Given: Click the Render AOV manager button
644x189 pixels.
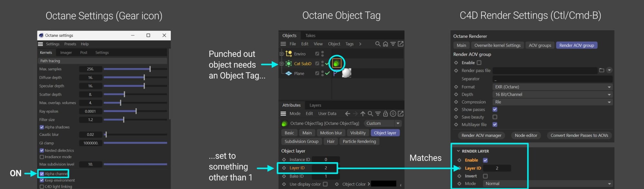Looking at the screenshot, I should point(481,136).
